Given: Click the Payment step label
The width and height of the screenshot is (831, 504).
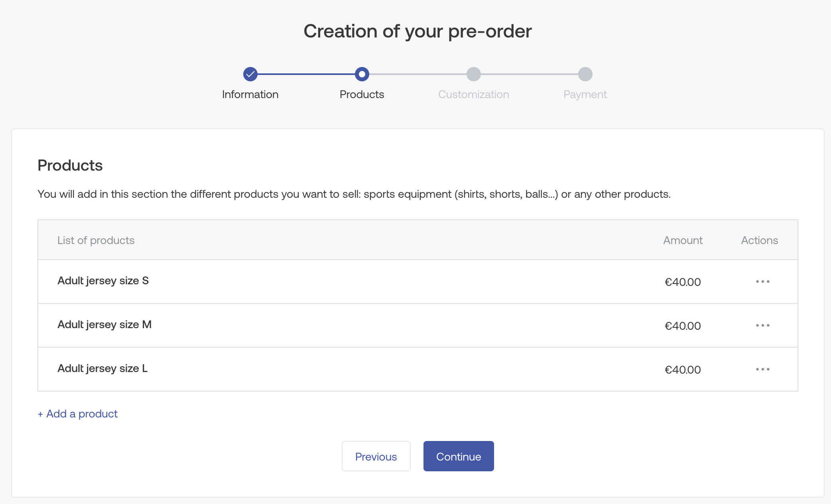Looking at the screenshot, I should tap(585, 94).
